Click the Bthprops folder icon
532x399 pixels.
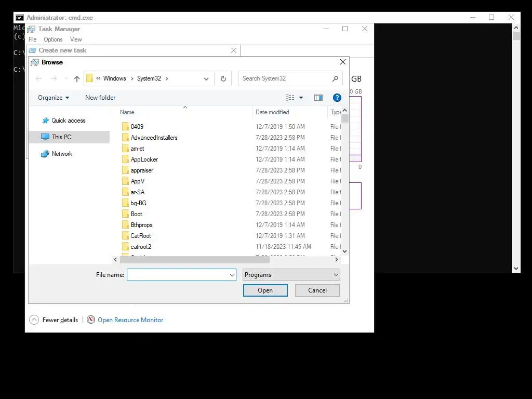[125, 224]
